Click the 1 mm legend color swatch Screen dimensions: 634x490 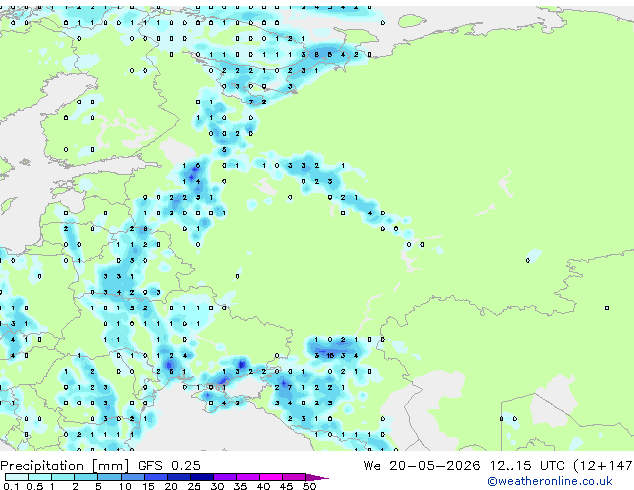click(63, 477)
